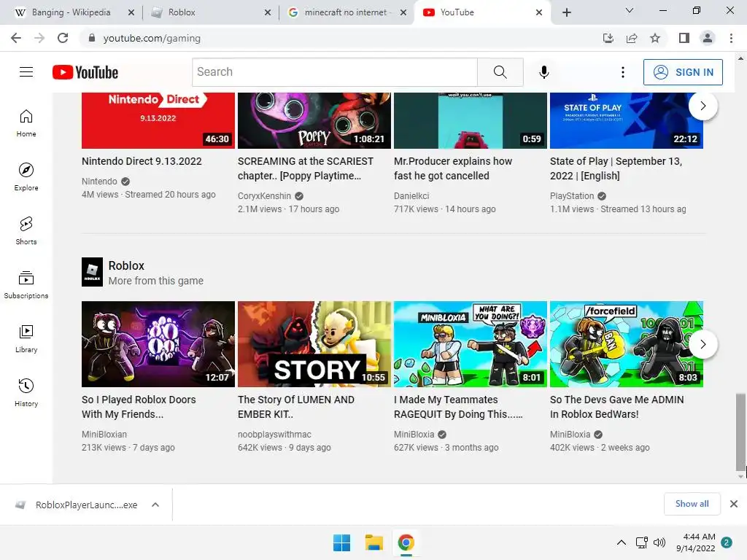The image size is (747, 560).
Task: Close the Wikipedia tab
Action: point(131,12)
